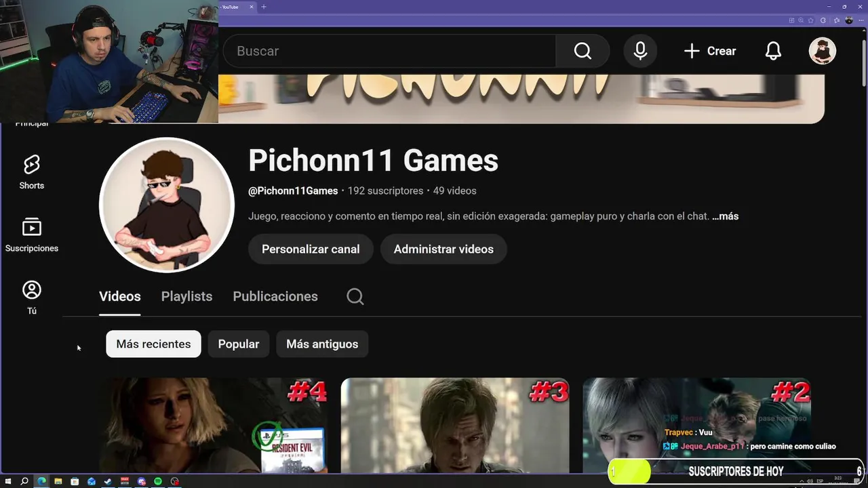Click inside the Buscar search field
Viewport: 868px width, 488px height.
click(x=390, y=51)
